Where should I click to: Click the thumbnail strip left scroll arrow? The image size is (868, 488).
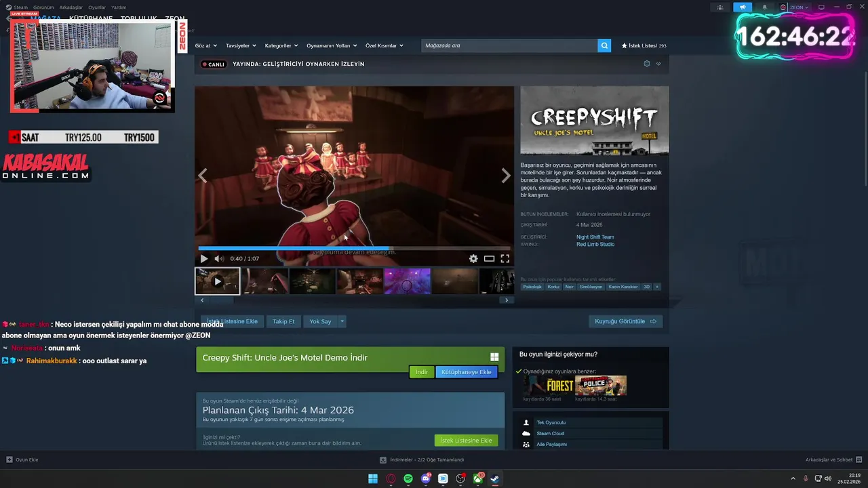point(202,300)
